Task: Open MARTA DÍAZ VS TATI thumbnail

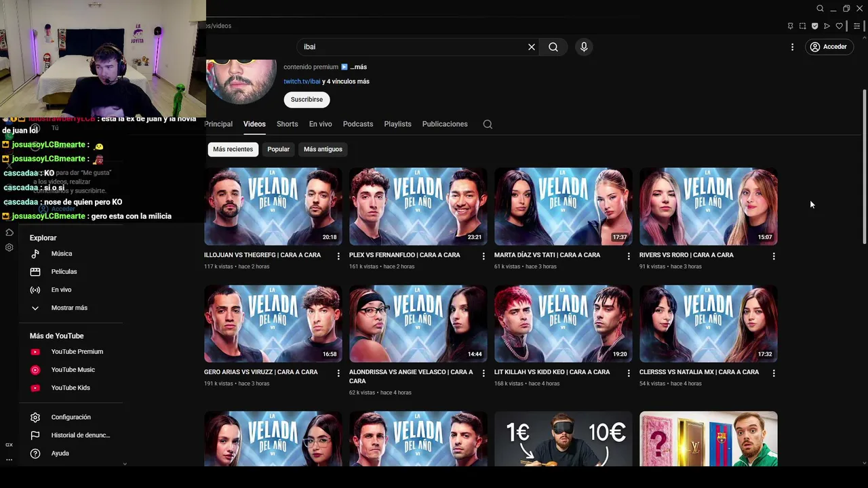Action: click(563, 206)
